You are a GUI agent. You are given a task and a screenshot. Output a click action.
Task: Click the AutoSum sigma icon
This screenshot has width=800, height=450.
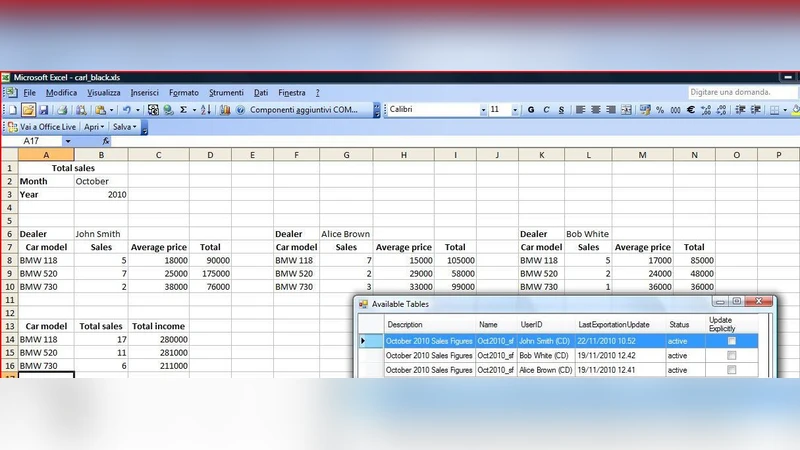[x=182, y=110]
